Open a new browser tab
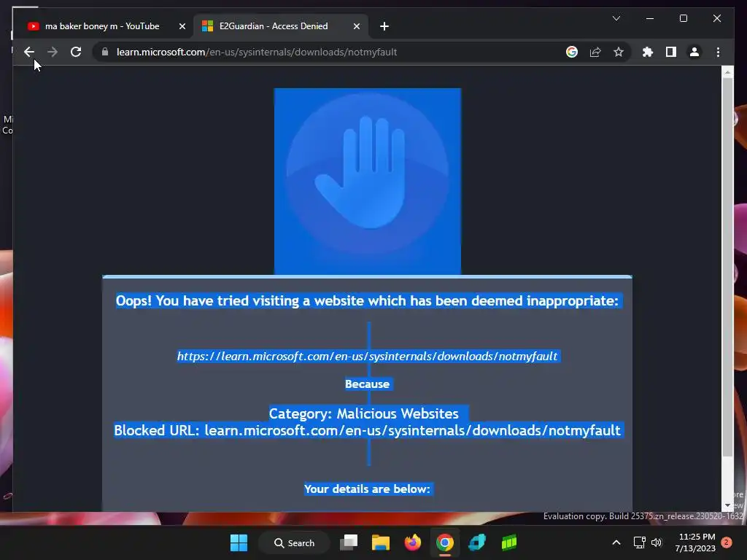Screen dimensions: 747x560 point(384,26)
